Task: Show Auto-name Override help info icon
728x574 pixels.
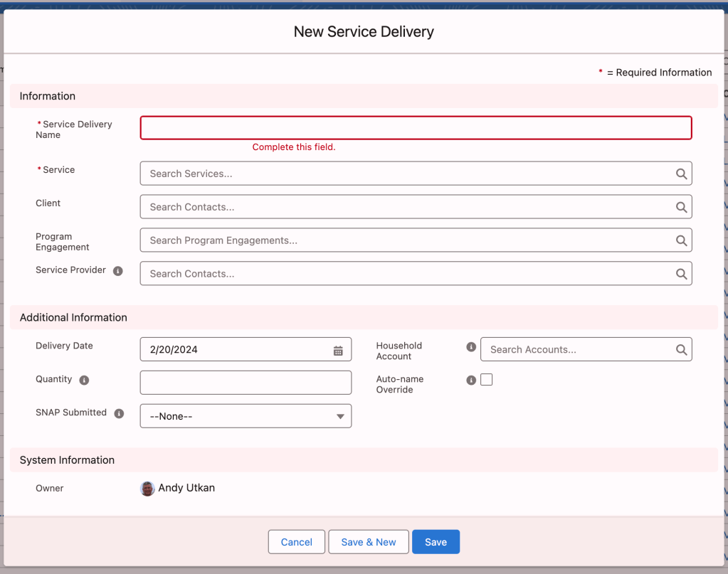Action: click(471, 380)
